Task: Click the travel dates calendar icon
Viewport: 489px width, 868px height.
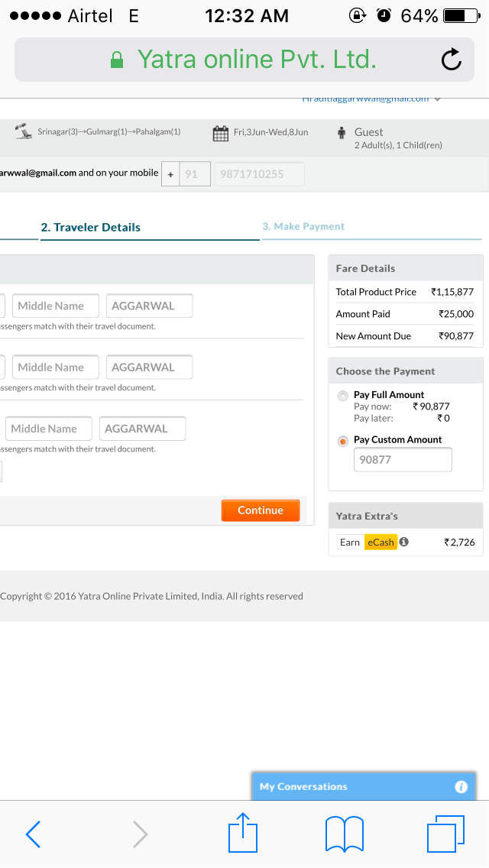Action: 220,134
